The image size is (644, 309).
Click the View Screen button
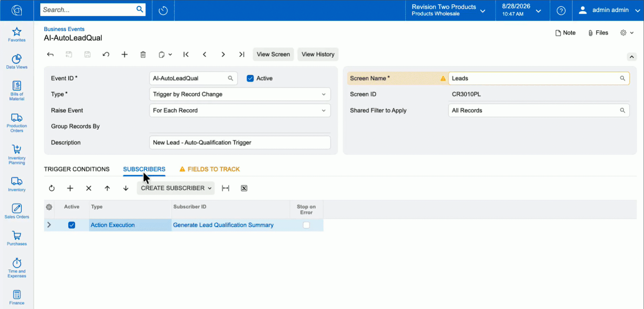pyautogui.click(x=273, y=54)
